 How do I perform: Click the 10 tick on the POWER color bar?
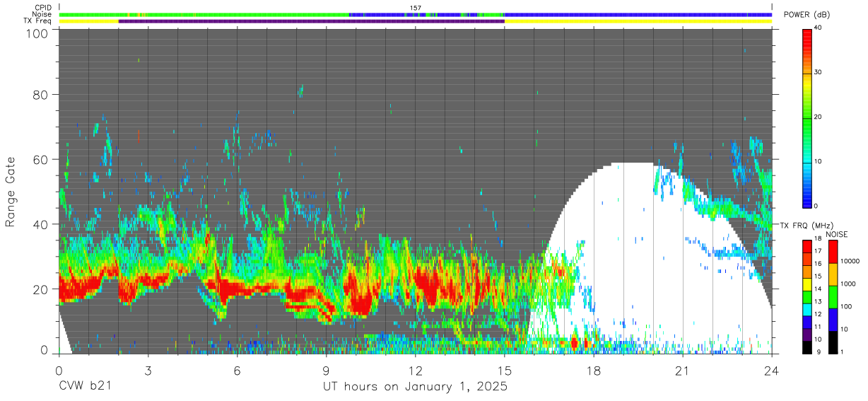pos(817,161)
